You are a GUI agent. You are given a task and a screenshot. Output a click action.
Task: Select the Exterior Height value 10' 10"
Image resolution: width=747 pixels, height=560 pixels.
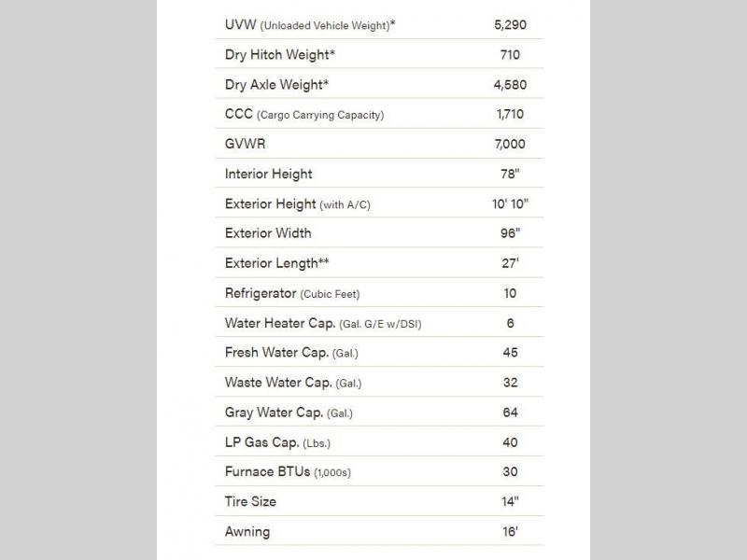click(510, 204)
